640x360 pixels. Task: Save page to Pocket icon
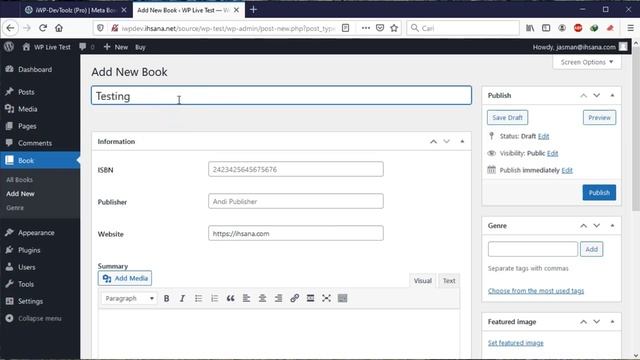pos(380,28)
